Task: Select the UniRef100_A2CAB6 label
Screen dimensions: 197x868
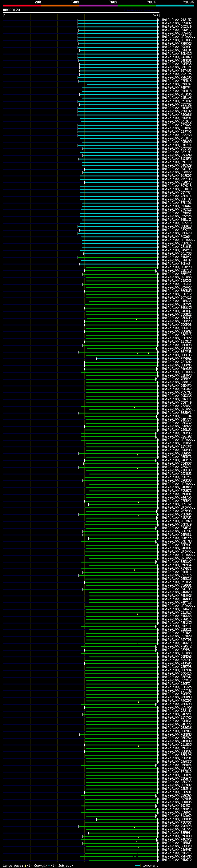Action: (x=177, y=115)
